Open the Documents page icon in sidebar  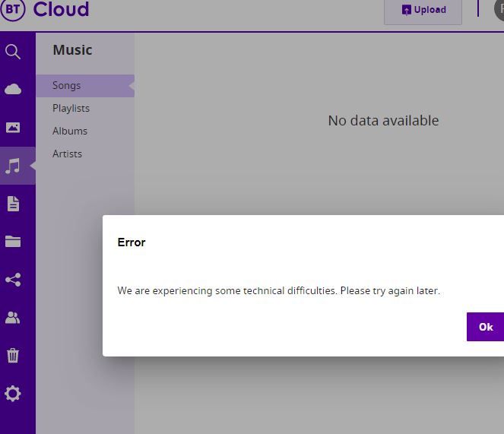tap(13, 204)
